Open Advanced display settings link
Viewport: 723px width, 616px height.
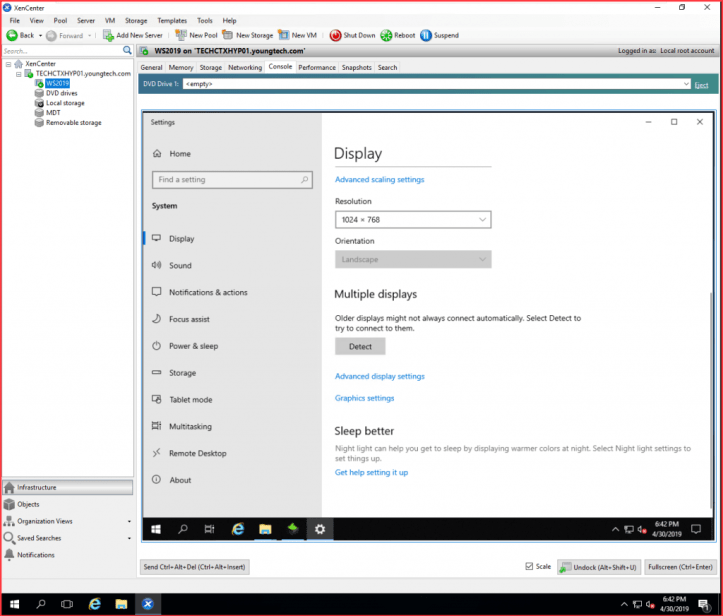(379, 376)
